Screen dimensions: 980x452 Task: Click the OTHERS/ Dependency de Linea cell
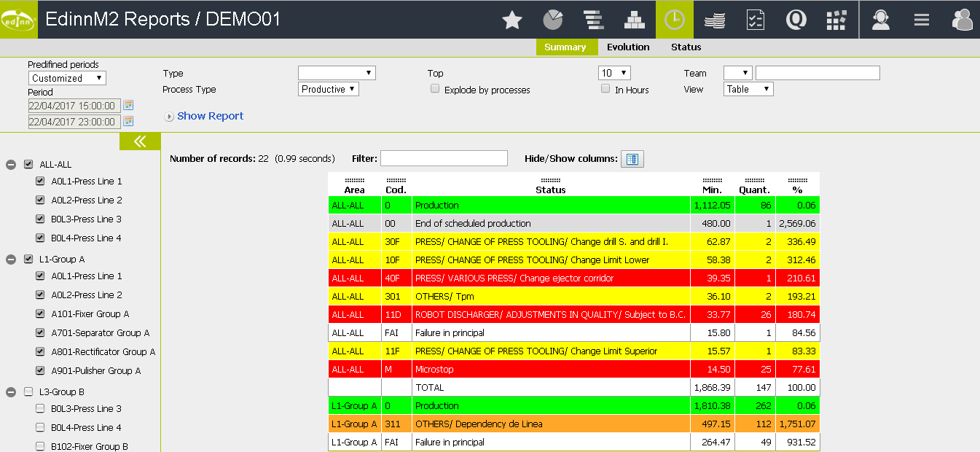click(551, 424)
